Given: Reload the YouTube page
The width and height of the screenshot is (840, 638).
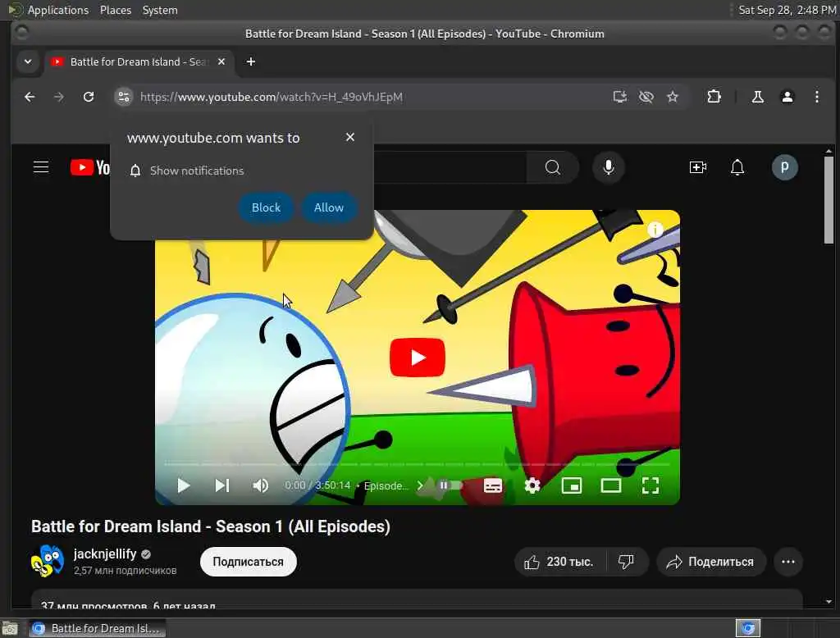Looking at the screenshot, I should tap(89, 97).
